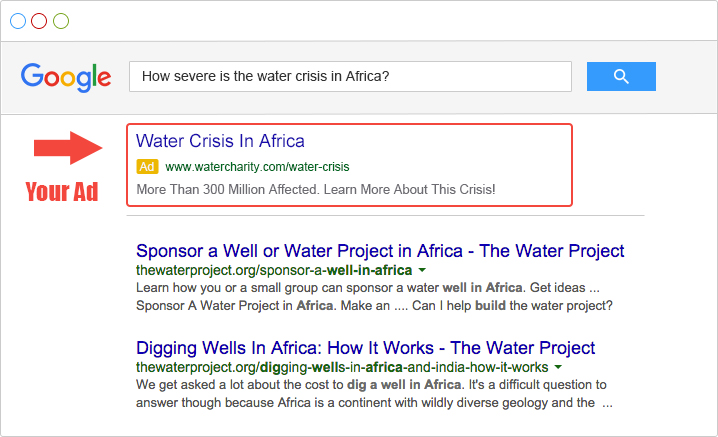Click thewaterproject.org/sponsor-a-well-in-africa URL
718x437 pixels.
point(274,270)
